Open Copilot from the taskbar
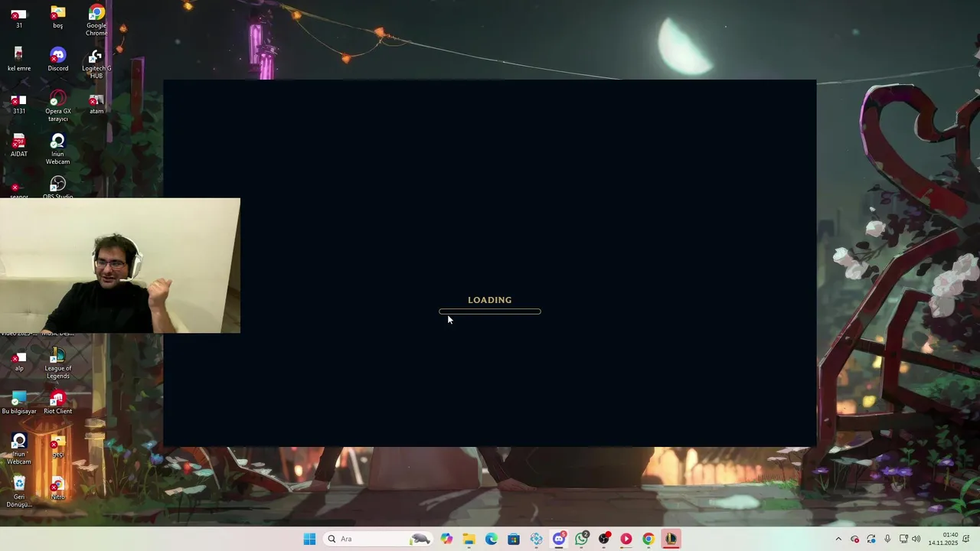This screenshot has height=551, width=980. (x=446, y=539)
